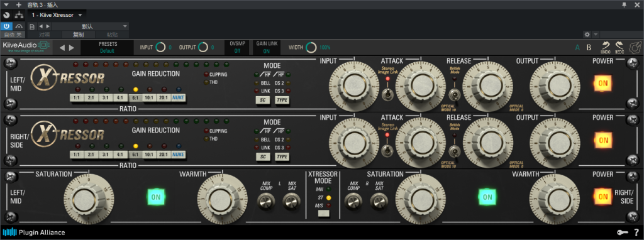Open the Kiive settings gear icon
This screenshot has height=240, width=644.
[x=635, y=47]
